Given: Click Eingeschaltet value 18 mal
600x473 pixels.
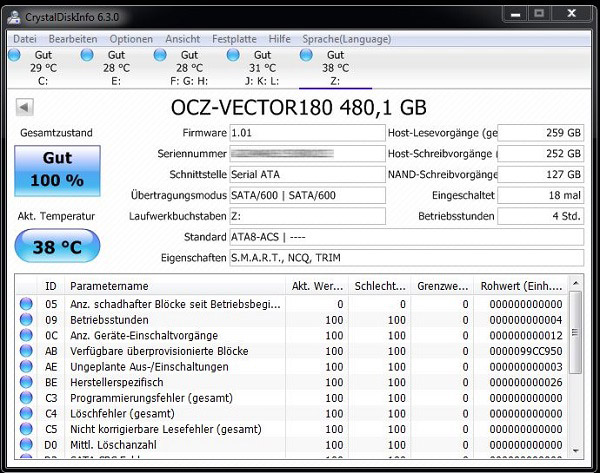Looking at the screenshot, I should tap(541, 195).
